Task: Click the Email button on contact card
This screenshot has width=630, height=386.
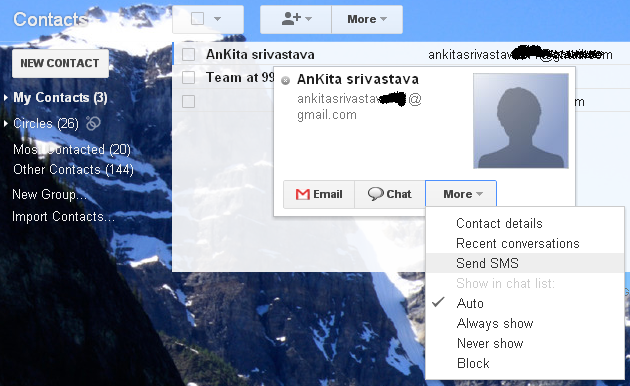Action: (319, 194)
